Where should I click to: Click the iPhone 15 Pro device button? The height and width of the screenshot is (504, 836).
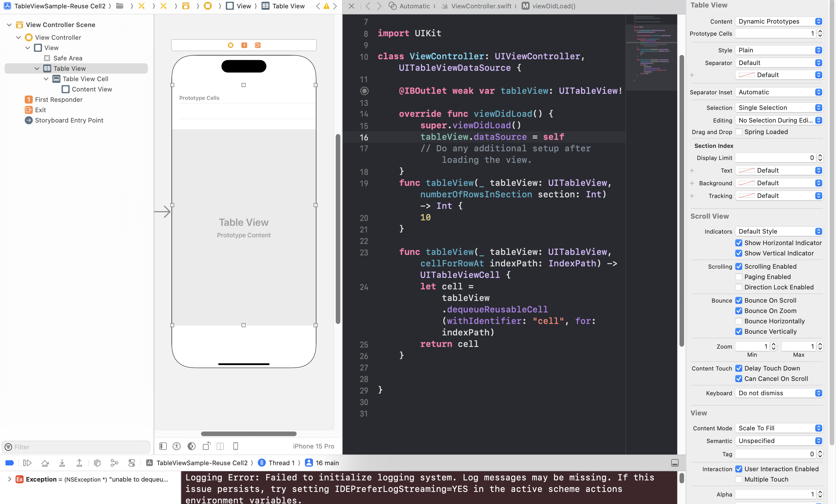tap(313, 446)
